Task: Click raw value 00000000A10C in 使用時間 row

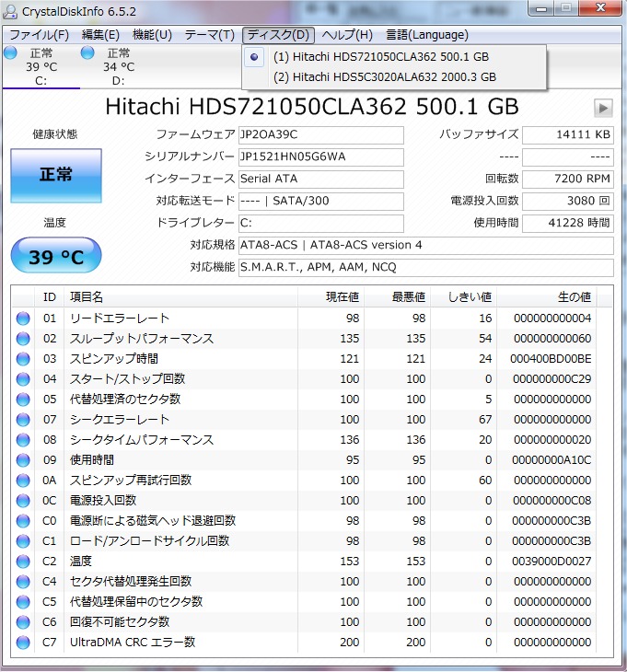Action: (x=552, y=460)
